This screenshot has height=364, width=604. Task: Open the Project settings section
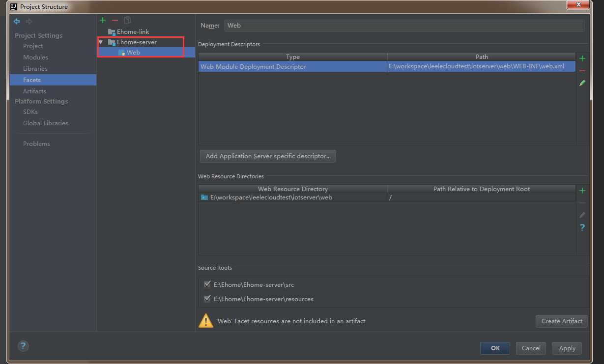[33, 46]
